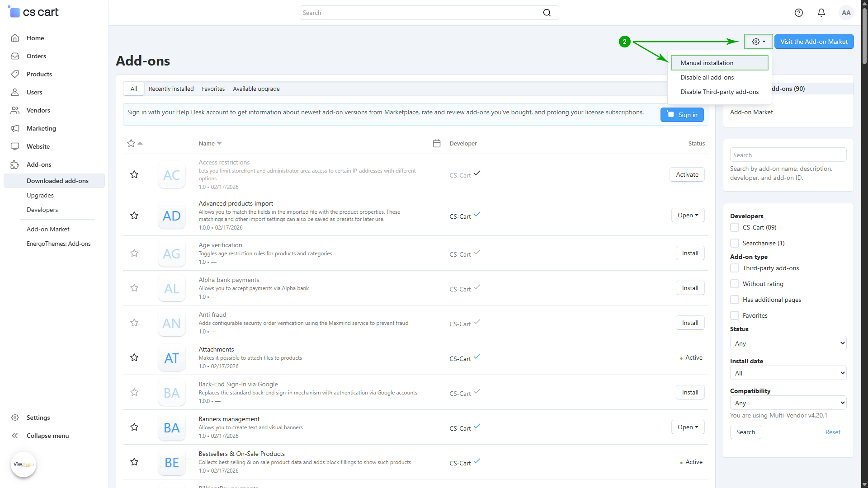Click Collapse menu arrows icon
The image size is (868, 488).
pyautogui.click(x=15, y=436)
